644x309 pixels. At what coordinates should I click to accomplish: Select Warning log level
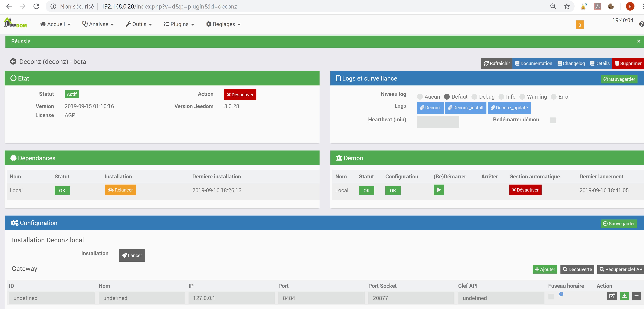pyautogui.click(x=522, y=97)
